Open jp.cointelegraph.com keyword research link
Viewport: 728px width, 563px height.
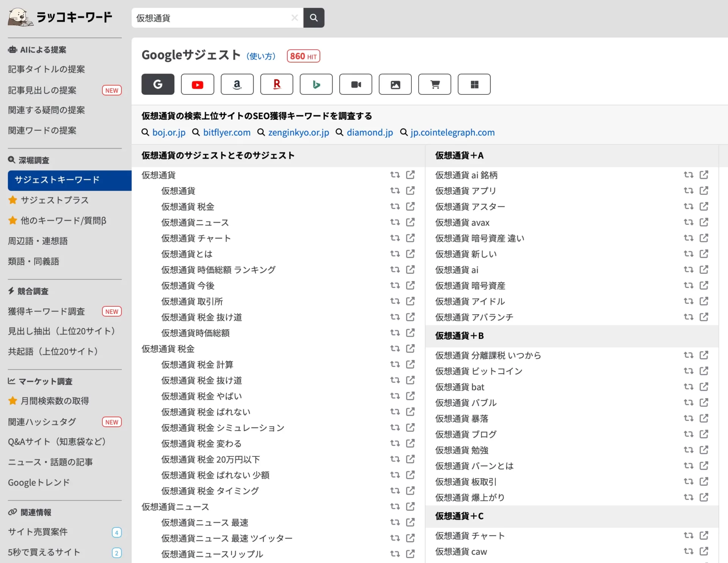coord(452,132)
